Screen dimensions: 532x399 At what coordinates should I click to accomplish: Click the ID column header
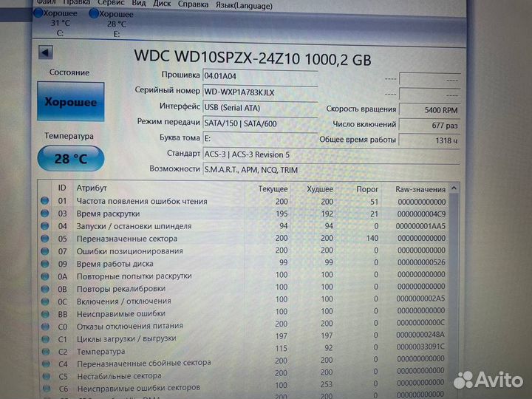click(x=62, y=188)
